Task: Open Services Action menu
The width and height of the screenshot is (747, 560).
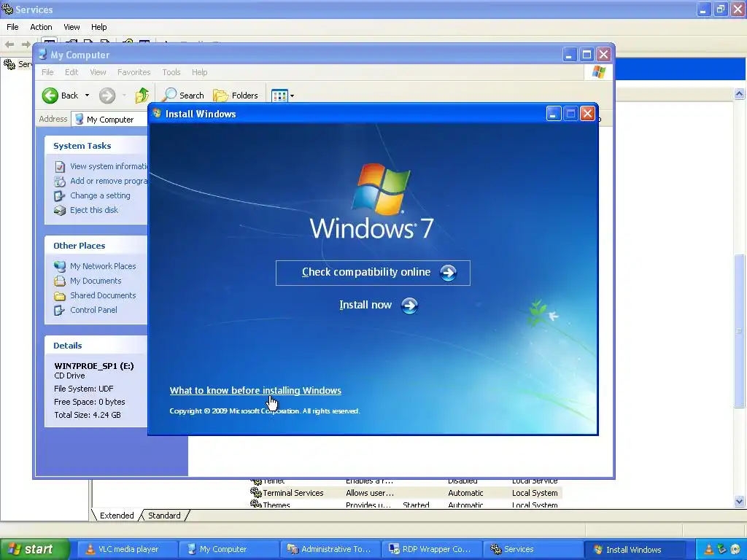Action: click(x=41, y=27)
